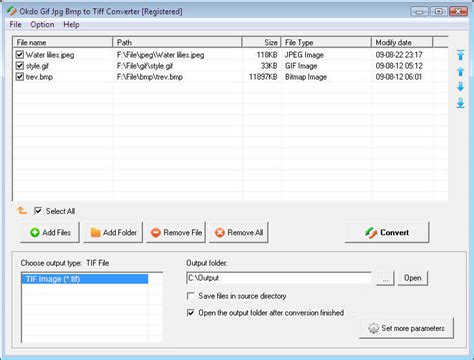This screenshot has height=360, width=474.
Task: Move selected file down one position
Action: [x=460, y=87]
